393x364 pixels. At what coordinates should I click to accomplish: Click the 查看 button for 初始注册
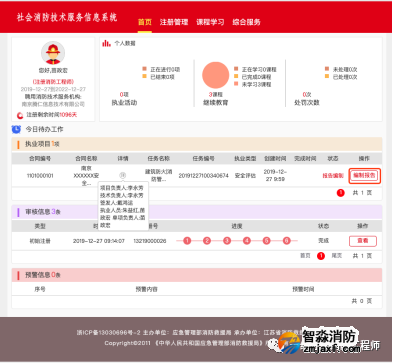[363, 241]
